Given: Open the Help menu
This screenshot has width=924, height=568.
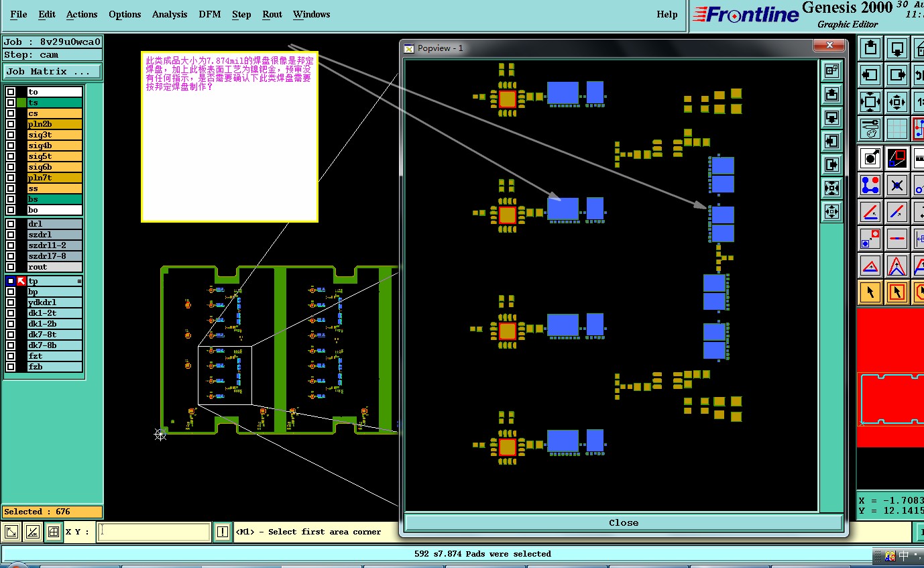Looking at the screenshot, I should click(667, 14).
